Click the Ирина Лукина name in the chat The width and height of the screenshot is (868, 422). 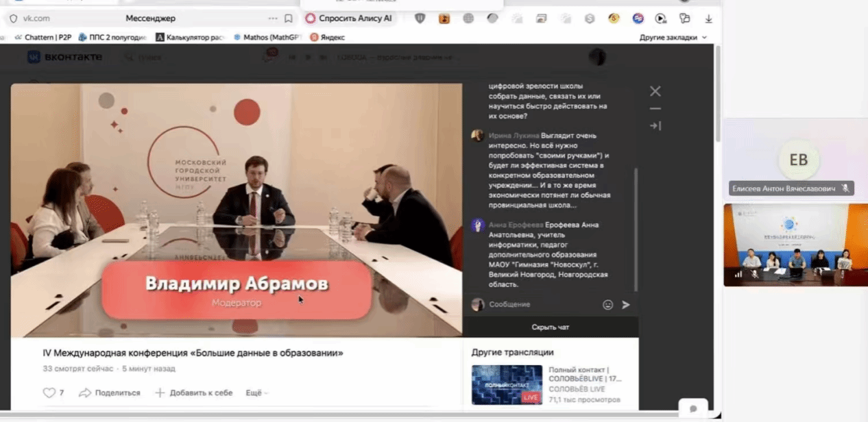pos(514,136)
